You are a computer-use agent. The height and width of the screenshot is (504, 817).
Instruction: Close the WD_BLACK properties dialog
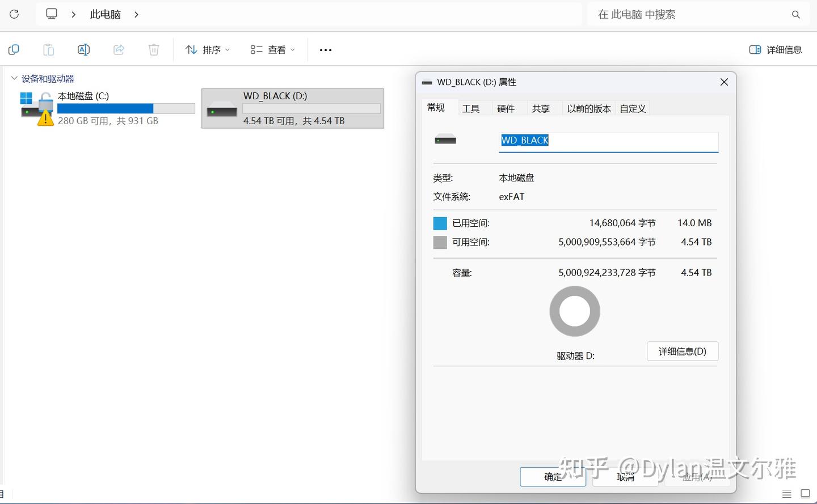pyautogui.click(x=724, y=82)
